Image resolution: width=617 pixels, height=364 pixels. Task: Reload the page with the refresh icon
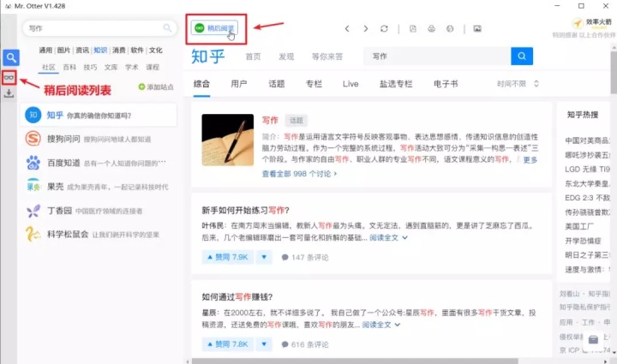click(384, 29)
